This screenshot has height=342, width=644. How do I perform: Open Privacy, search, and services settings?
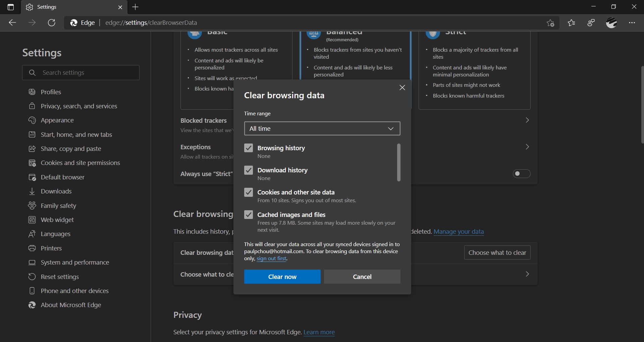click(79, 106)
